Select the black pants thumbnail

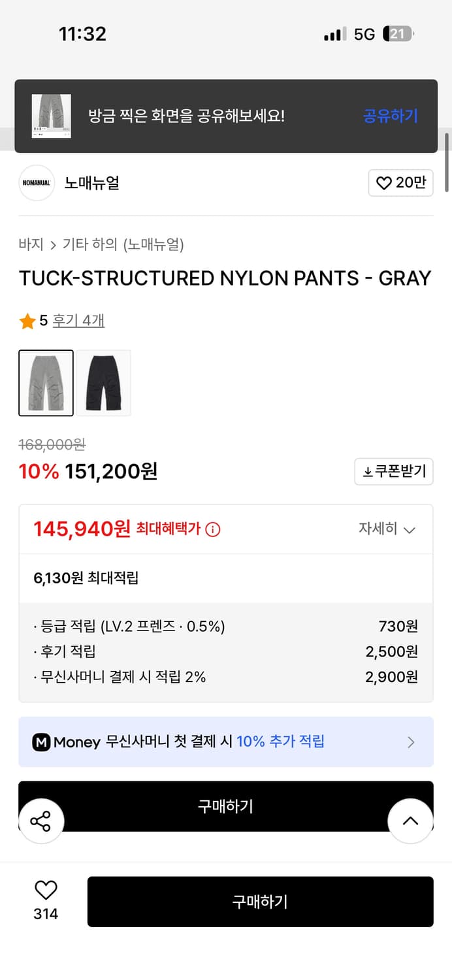click(103, 383)
